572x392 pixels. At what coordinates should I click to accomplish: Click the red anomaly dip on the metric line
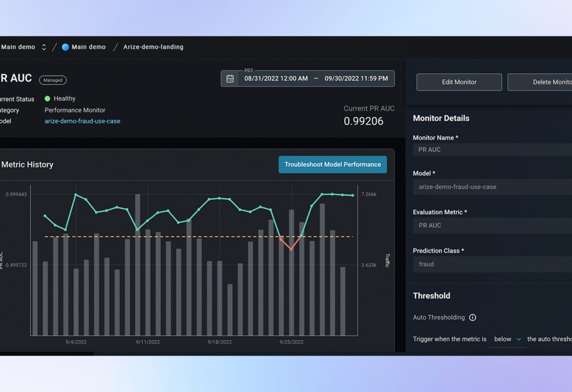pos(292,250)
